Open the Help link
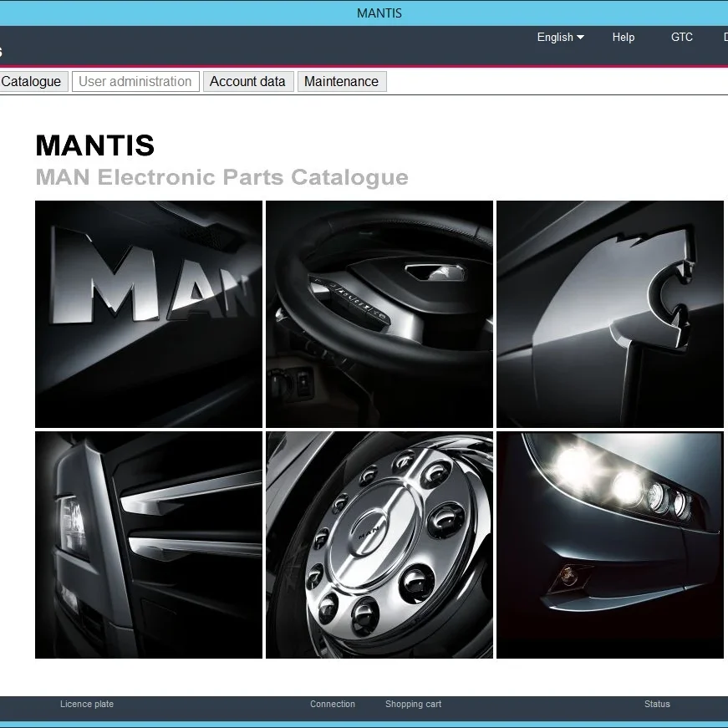 [x=623, y=37]
